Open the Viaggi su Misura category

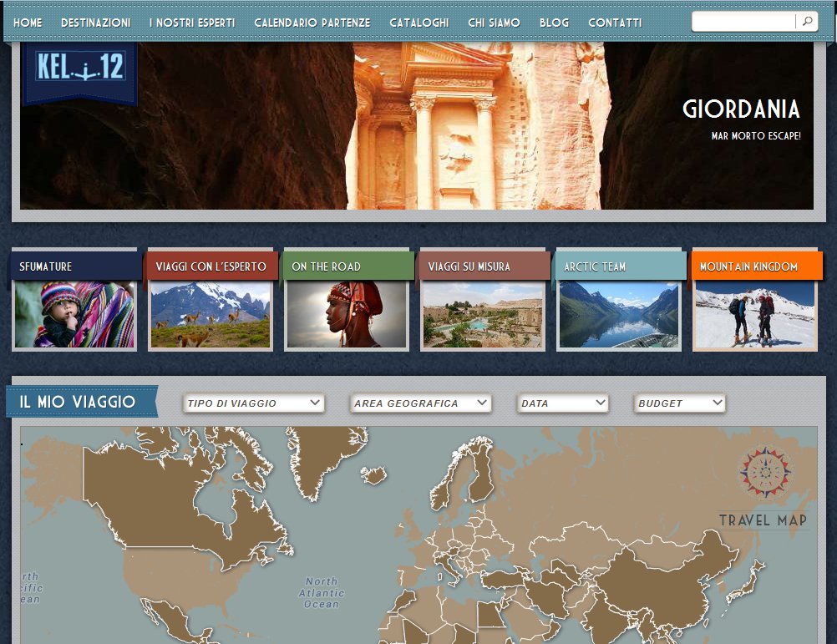coord(484,266)
